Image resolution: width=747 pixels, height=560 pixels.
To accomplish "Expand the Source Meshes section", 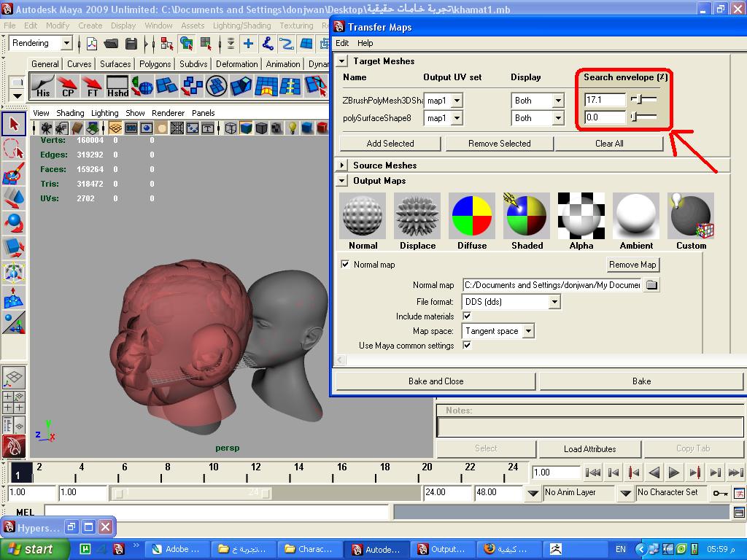I will [x=341, y=166].
